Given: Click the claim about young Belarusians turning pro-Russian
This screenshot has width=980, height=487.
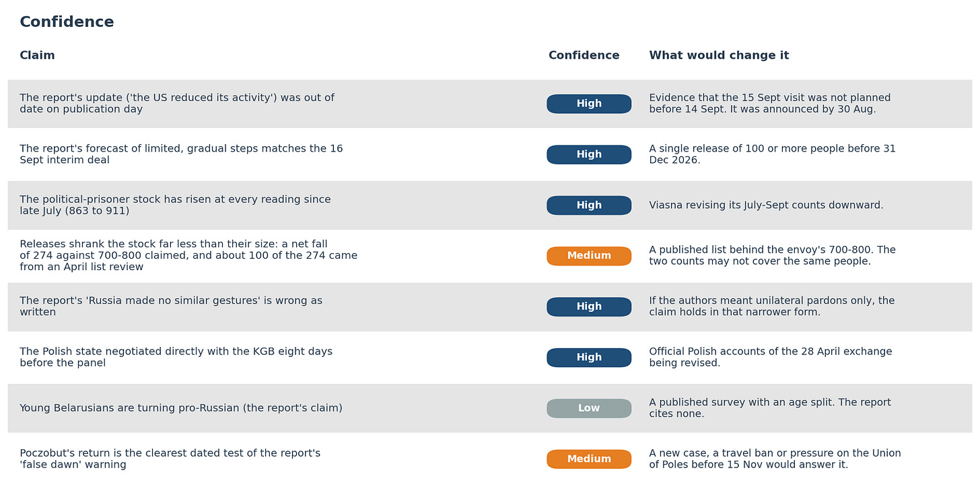Looking at the screenshot, I should click(181, 408).
